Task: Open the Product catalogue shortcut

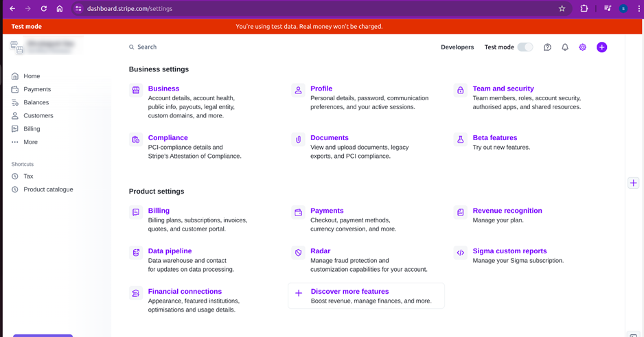Action: point(48,189)
